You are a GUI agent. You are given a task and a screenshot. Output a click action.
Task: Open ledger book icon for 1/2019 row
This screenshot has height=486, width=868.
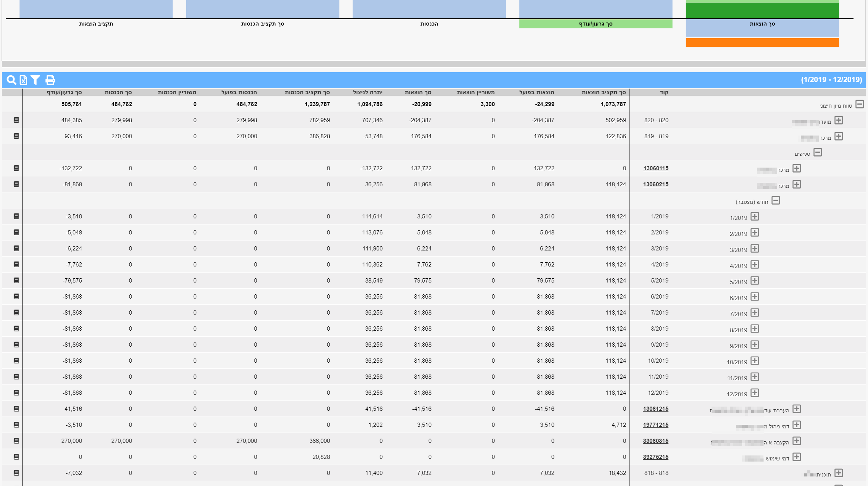tap(16, 216)
